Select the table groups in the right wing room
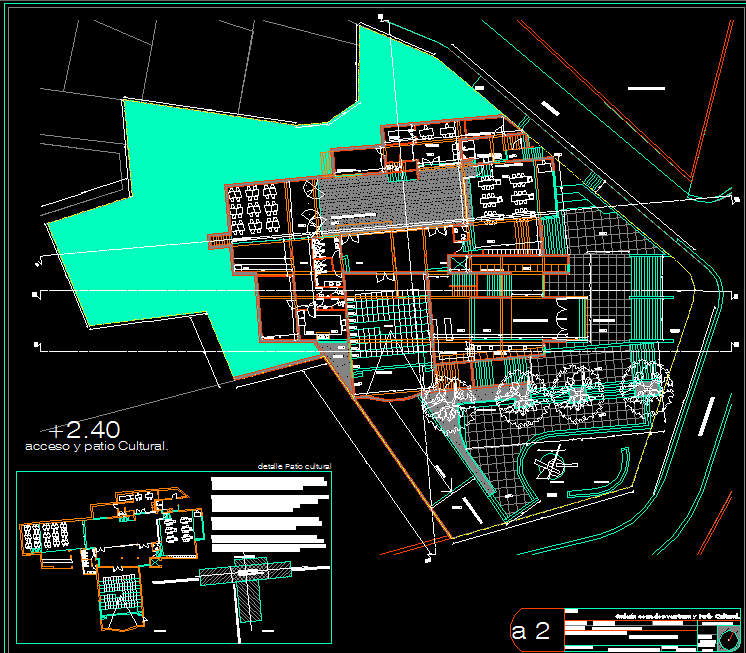Screen dimensions: 746x653 (506, 191)
